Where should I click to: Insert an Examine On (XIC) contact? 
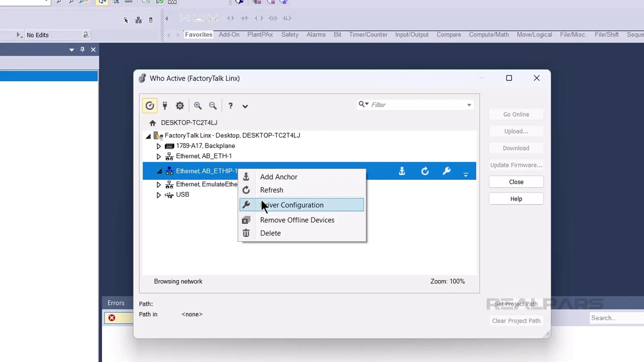click(230, 18)
